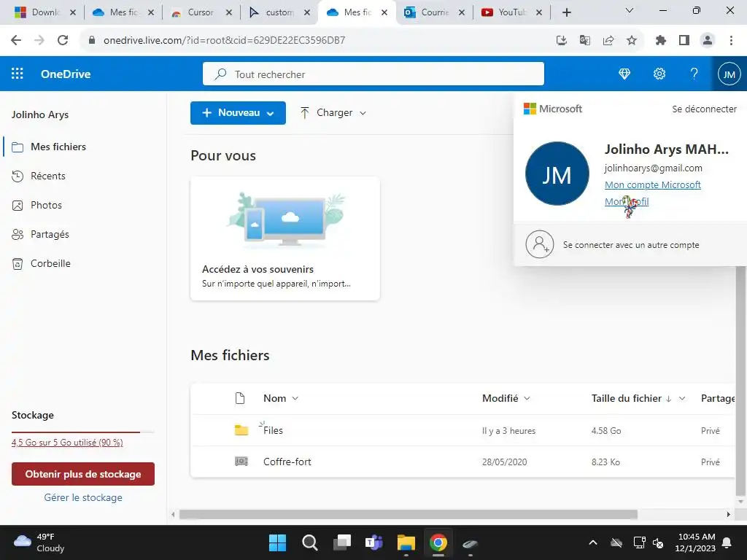Open the taskbar weather widget
This screenshot has width=747, height=560.
click(x=39, y=542)
